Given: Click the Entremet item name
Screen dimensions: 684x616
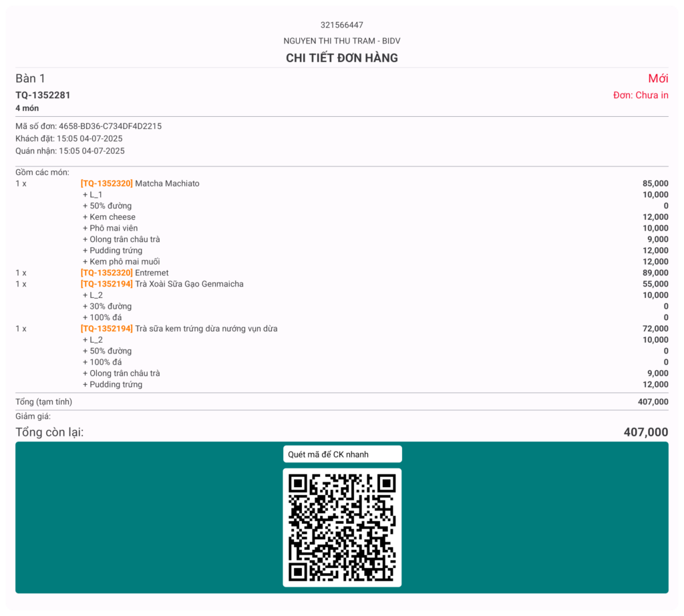Looking at the screenshot, I should coord(152,273).
